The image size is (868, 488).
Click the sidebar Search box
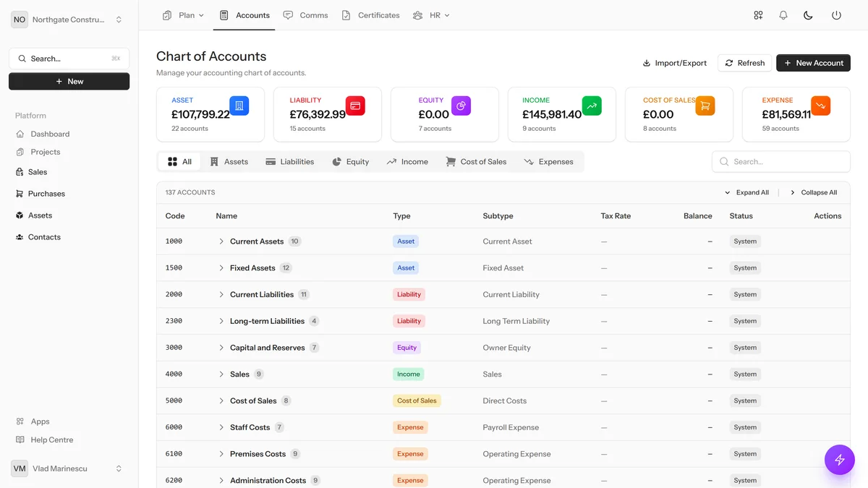tap(69, 59)
